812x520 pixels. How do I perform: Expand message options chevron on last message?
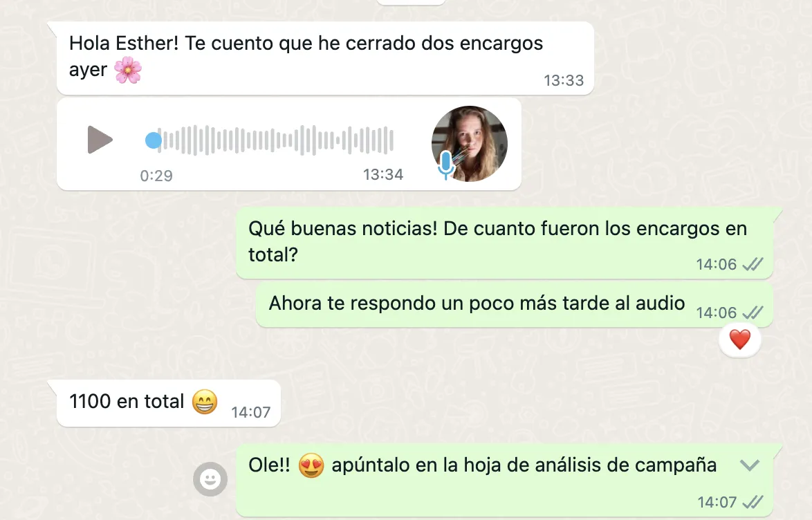point(749,465)
